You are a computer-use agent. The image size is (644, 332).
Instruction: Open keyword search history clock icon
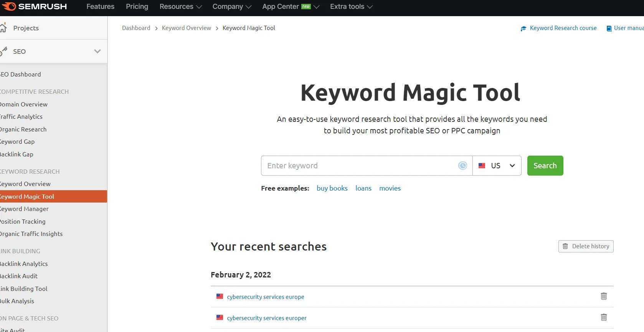tap(462, 166)
